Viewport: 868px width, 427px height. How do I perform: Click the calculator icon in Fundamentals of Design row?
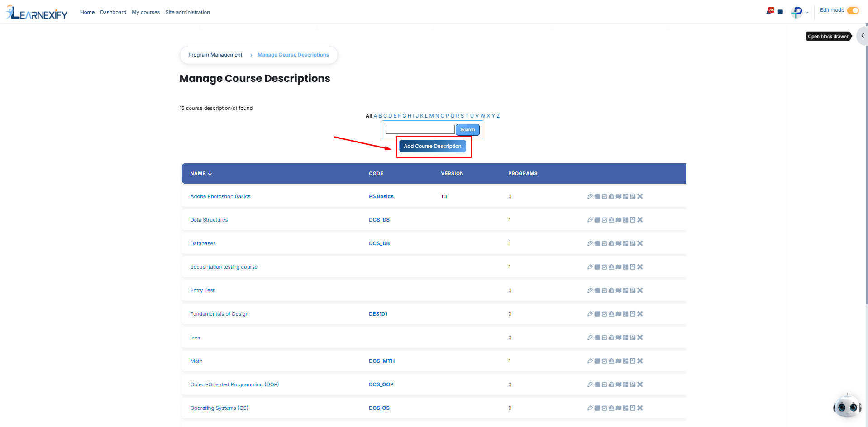(x=625, y=314)
